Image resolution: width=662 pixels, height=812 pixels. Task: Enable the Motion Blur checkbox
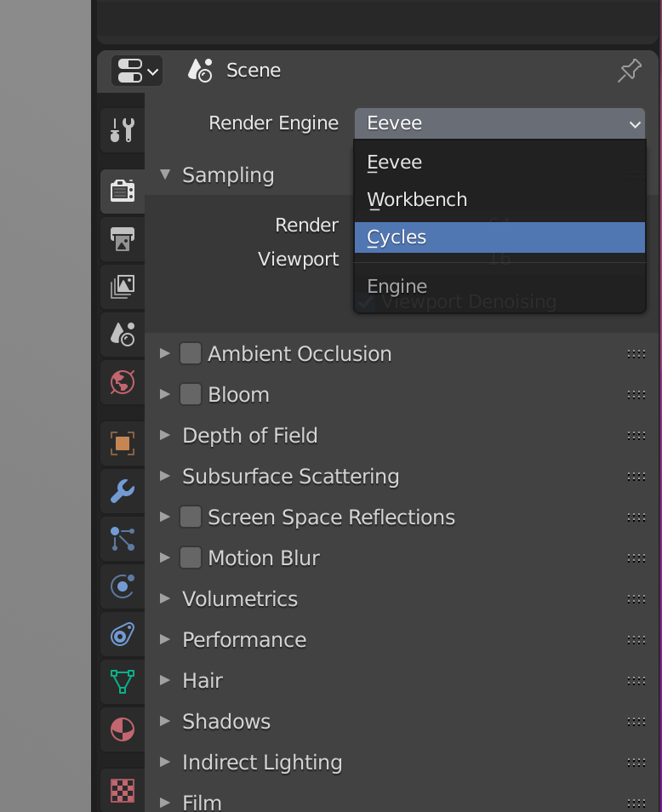[x=191, y=558]
